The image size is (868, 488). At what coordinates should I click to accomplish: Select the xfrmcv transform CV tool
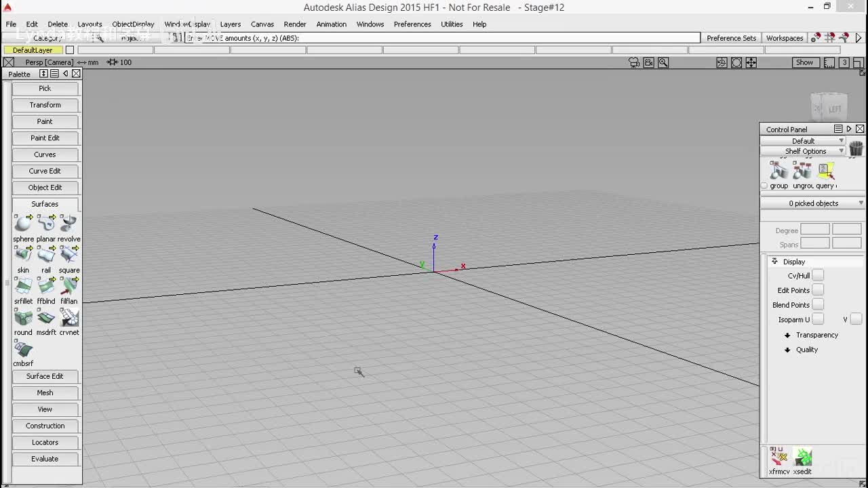point(778,457)
